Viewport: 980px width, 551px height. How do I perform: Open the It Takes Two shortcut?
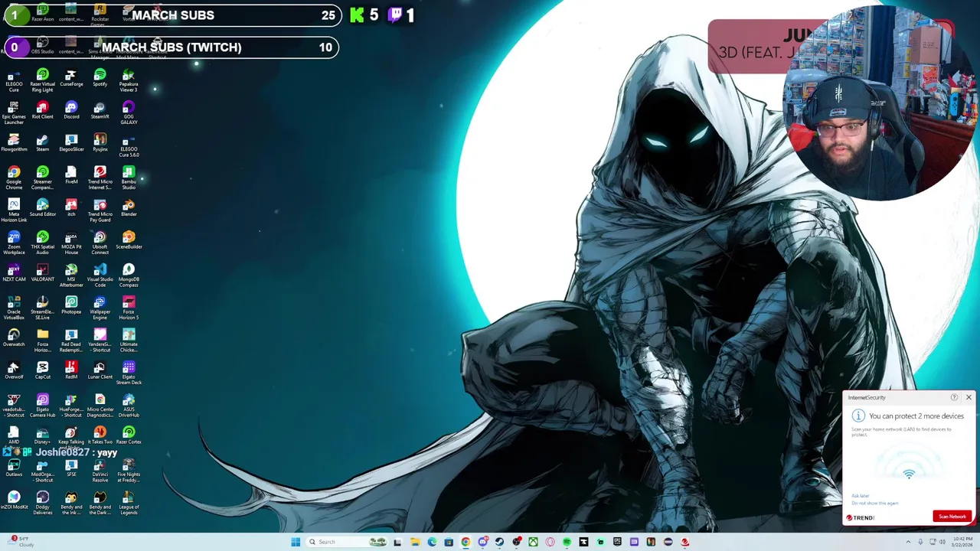point(100,435)
